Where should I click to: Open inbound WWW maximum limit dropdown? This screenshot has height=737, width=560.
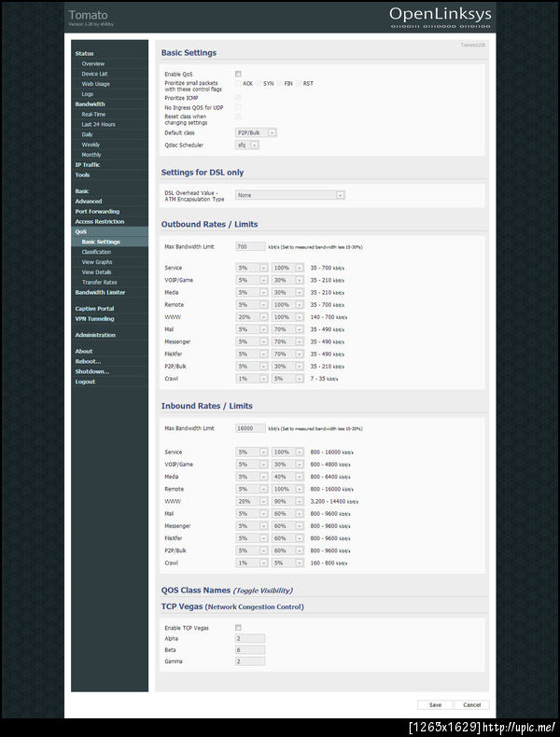(287, 501)
